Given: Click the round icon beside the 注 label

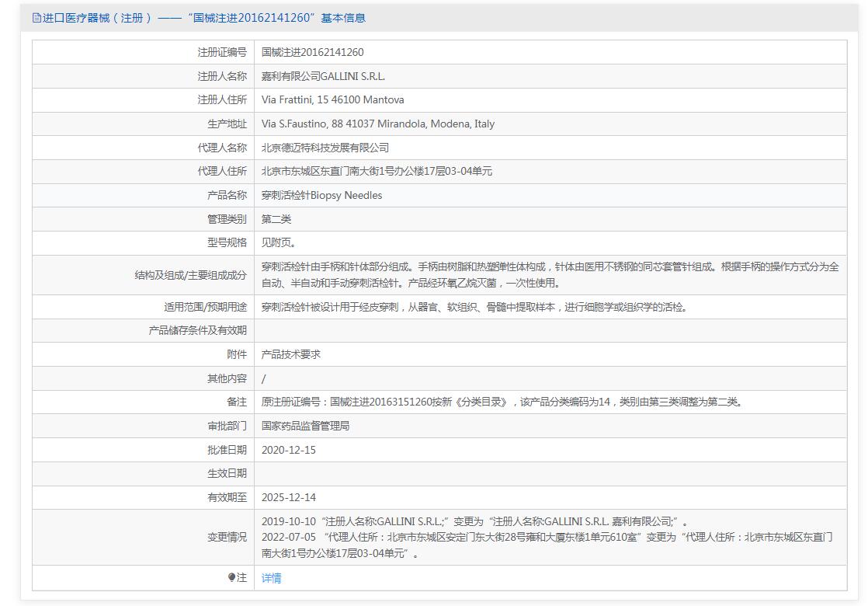Looking at the screenshot, I should (231, 577).
